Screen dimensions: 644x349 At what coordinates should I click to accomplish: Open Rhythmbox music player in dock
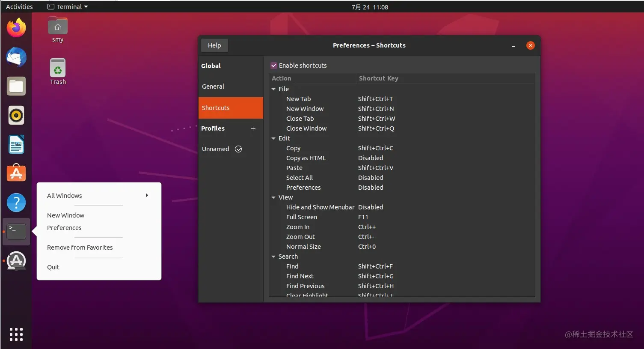pos(16,115)
